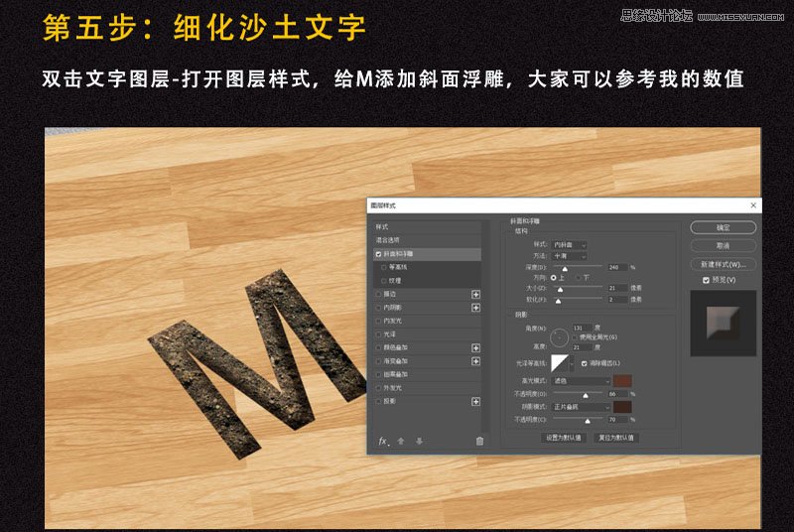This screenshot has width=794, height=532.
Task: Select the 下 direction radio button
Action: (579, 277)
